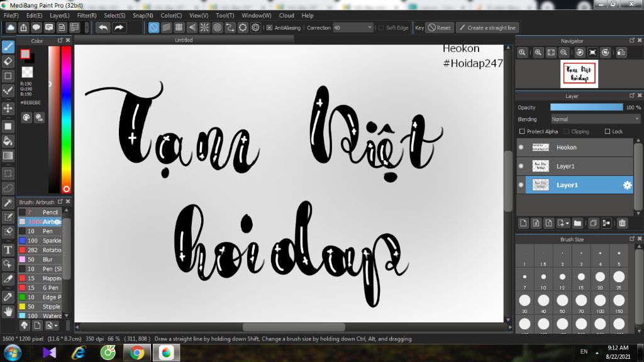The height and width of the screenshot is (362, 644).
Task: Open the Layer menu
Action: [x=60, y=15]
